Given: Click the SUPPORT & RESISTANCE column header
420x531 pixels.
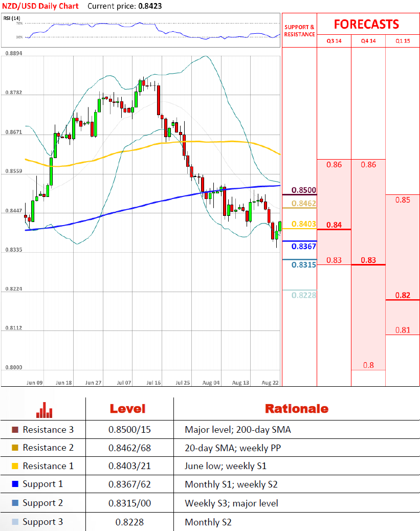Looking at the screenshot, I should tap(299, 31).
